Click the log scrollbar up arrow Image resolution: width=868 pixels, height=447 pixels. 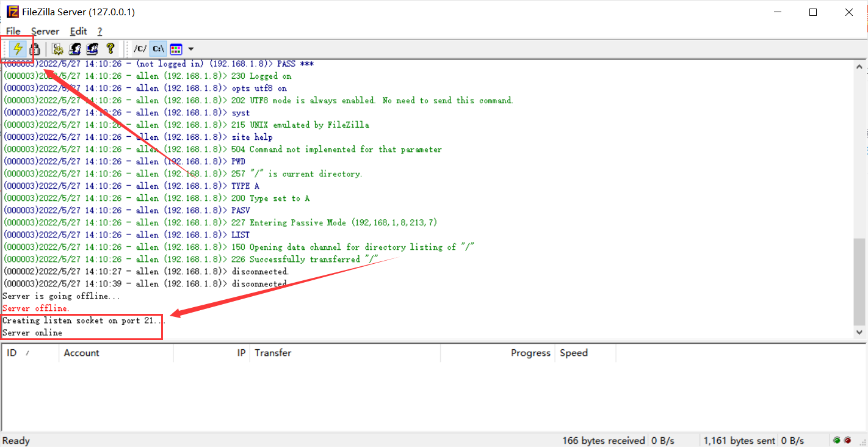tap(859, 67)
